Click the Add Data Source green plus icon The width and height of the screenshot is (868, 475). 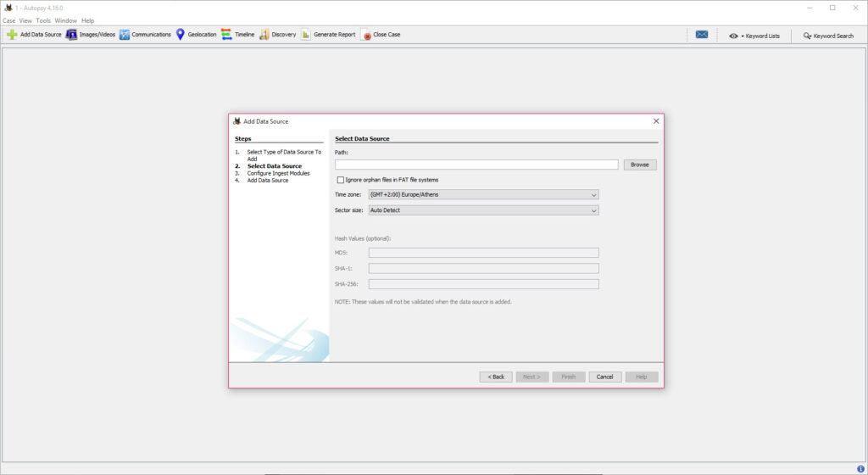click(x=12, y=34)
